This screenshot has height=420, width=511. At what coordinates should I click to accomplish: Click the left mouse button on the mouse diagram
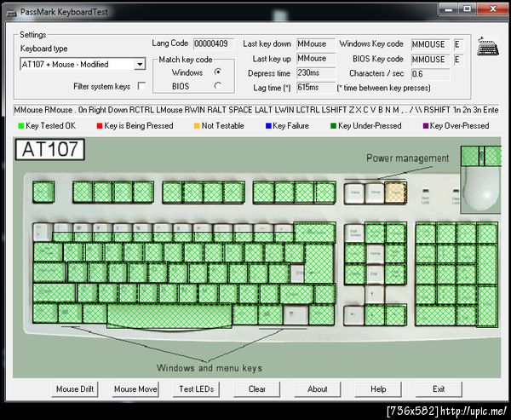tap(470, 156)
